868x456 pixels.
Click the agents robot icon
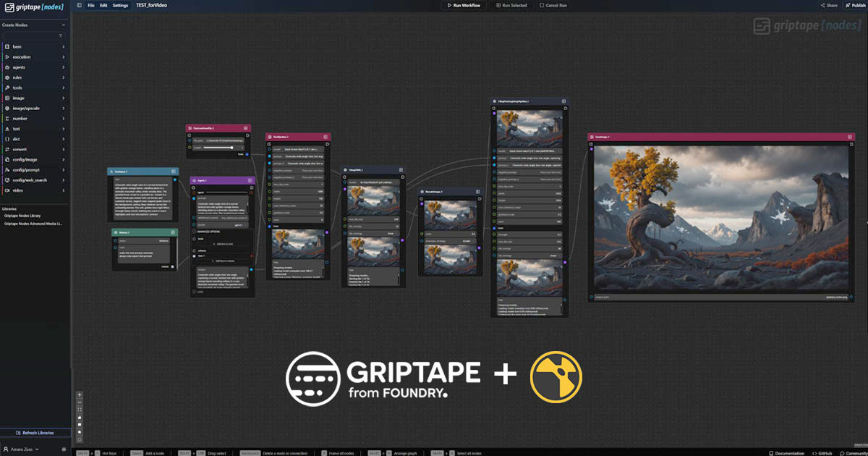[7, 67]
